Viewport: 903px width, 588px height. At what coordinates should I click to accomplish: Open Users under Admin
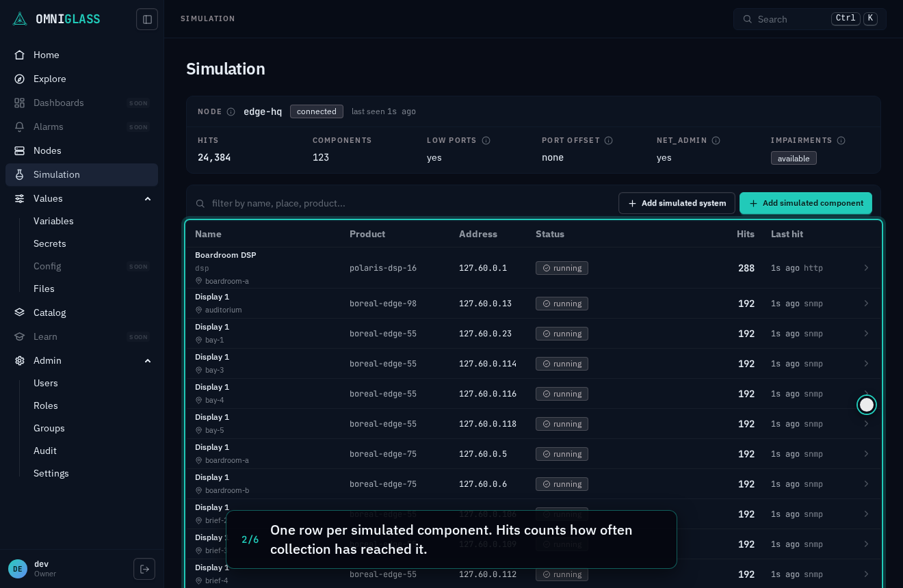[x=46, y=383]
